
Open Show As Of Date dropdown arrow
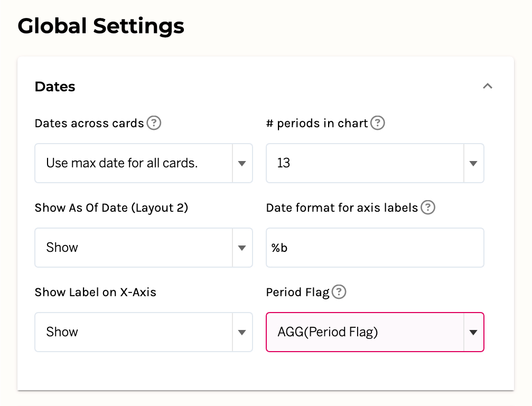coord(242,248)
